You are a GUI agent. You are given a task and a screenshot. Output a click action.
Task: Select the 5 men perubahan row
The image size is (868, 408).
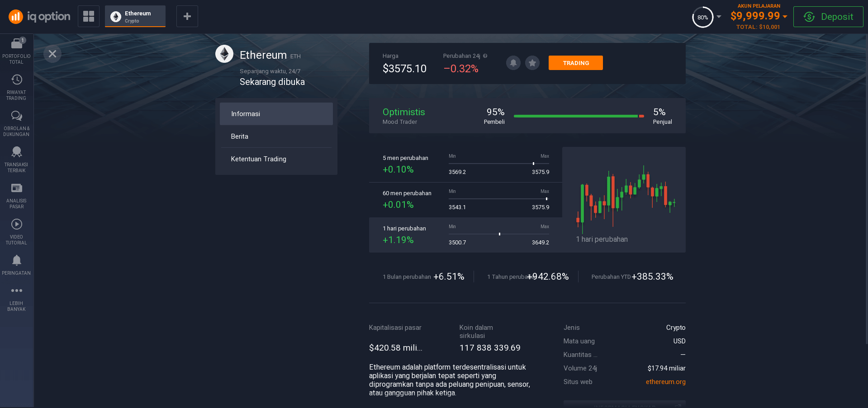pos(465,164)
